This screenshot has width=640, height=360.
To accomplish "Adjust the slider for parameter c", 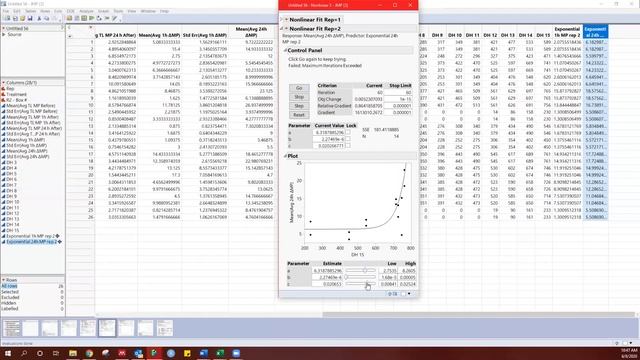I will click(360, 283).
